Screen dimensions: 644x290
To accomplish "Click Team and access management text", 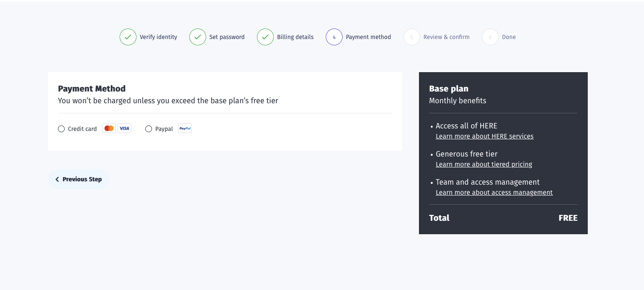I will pyautogui.click(x=488, y=182).
